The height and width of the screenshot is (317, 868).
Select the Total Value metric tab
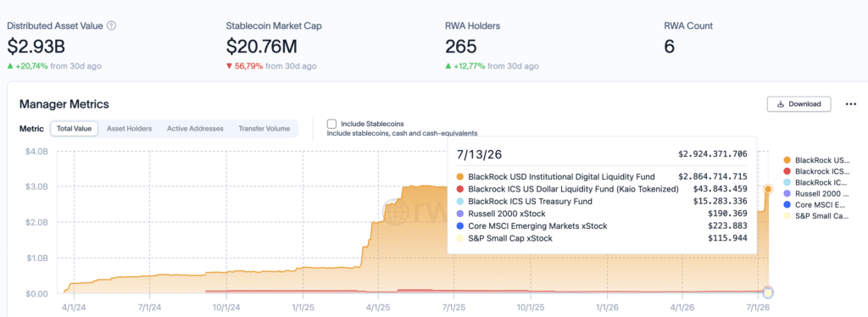click(x=75, y=128)
